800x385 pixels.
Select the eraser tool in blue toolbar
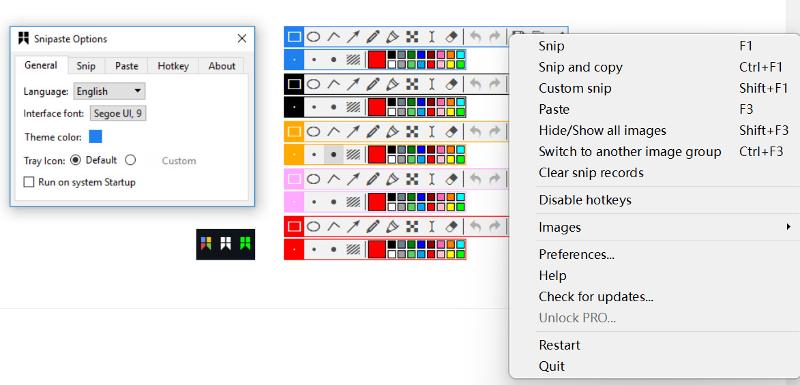[452, 37]
